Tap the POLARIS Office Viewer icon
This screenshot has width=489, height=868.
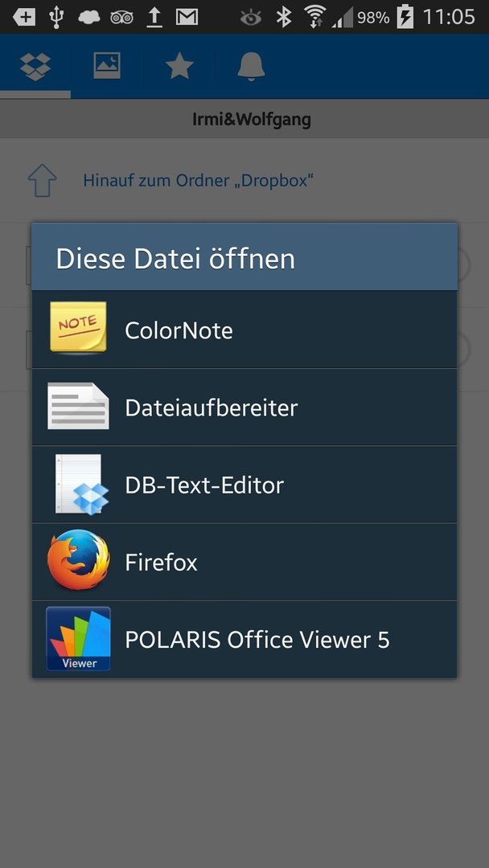point(78,639)
